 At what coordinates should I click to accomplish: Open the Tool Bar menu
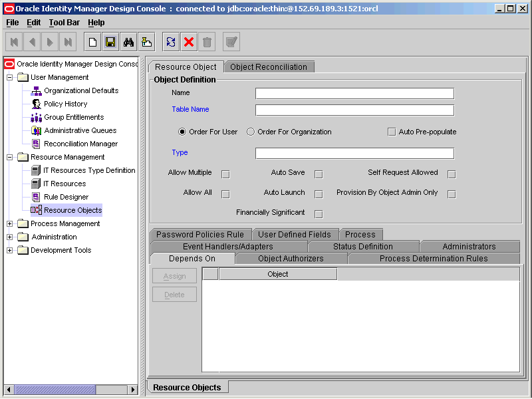[64, 23]
